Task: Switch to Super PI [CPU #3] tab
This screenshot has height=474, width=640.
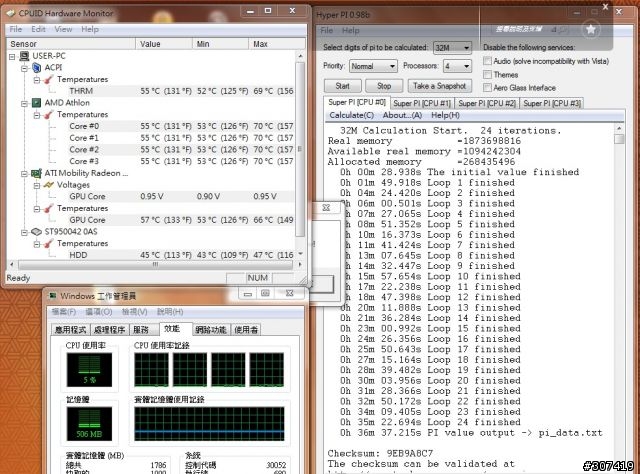Action: (552, 103)
